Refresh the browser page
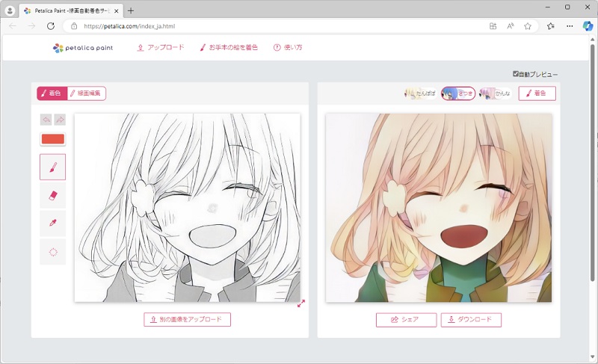 pyautogui.click(x=51, y=26)
